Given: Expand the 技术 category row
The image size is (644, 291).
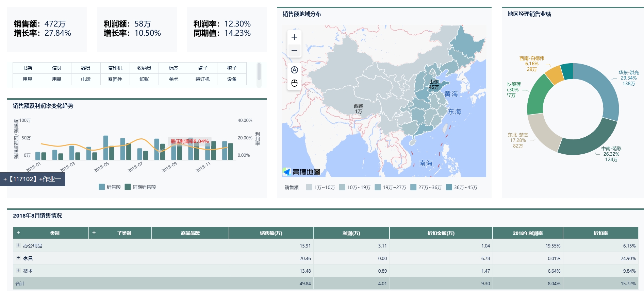Looking at the screenshot, I should pos(18,271).
